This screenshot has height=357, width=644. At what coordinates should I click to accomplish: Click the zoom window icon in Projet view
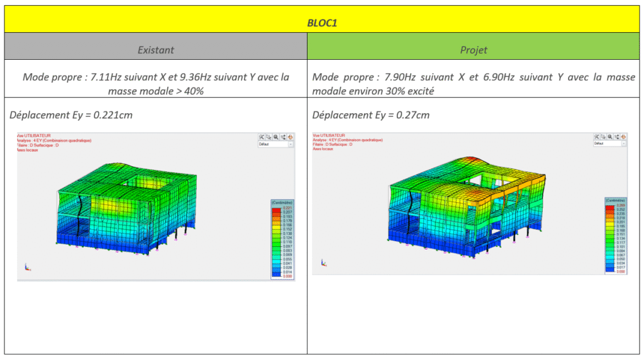[603, 137]
